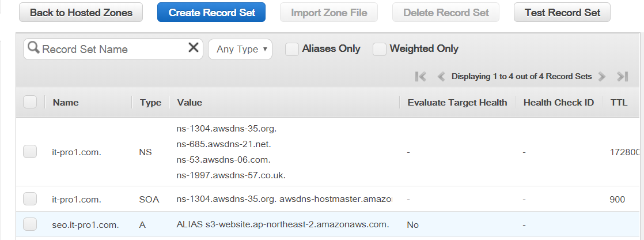This screenshot has width=644, height=240.
Task: Sort by Type column header
Action: (150, 103)
